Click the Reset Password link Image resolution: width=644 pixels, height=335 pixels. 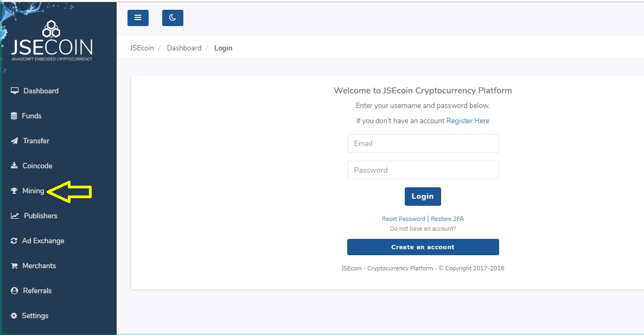tap(403, 219)
